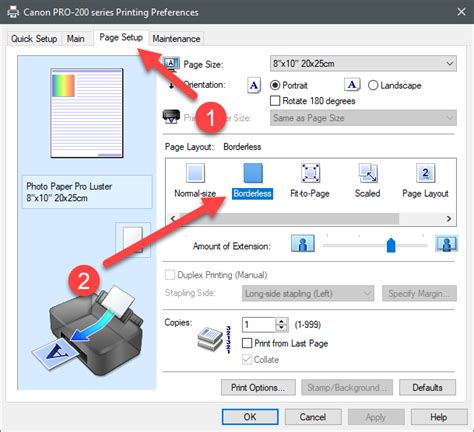Click the page preview thumbnail
The width and height of the screenshot is (474, 432).
click(x=87, y=113)
